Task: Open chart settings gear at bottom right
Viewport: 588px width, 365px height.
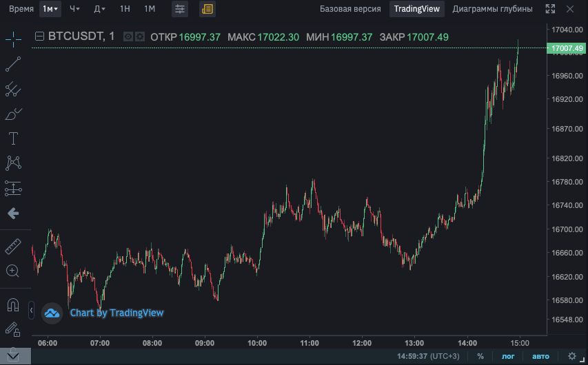Action: click(x=572, y=356)
